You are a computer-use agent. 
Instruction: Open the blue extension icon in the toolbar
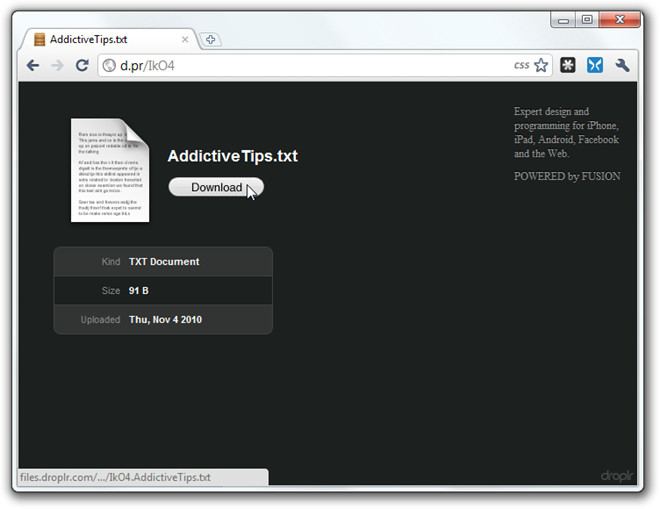pos(595,65)
